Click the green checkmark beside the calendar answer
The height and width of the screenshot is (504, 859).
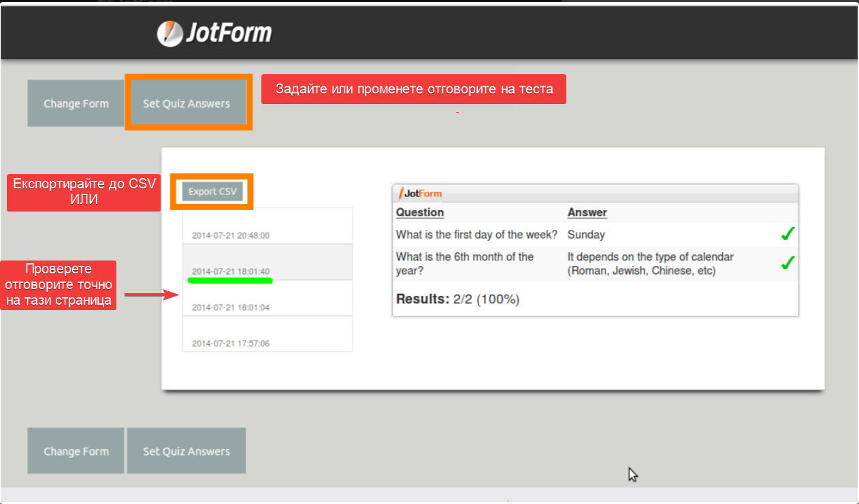788,263
